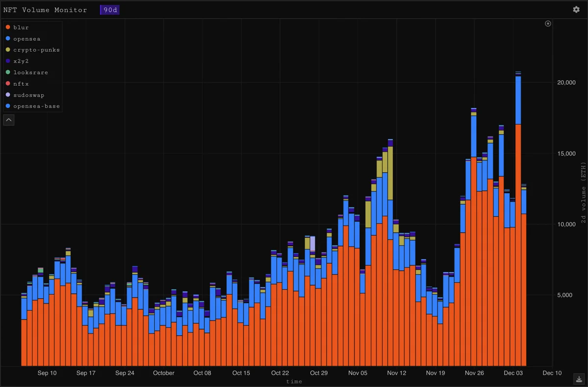Click the green looksrare legend dot
Screen dimensions: 588x387
[7, 73]
